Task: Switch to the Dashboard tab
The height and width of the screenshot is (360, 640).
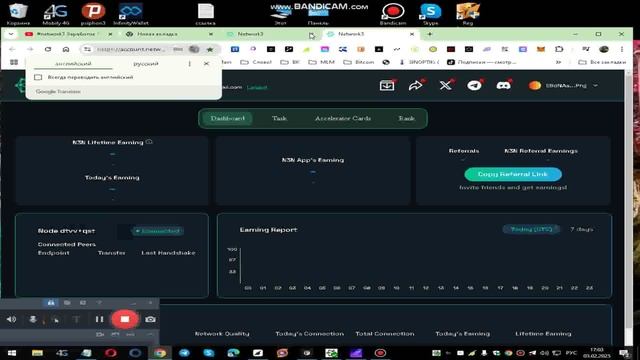Action: point(228,118)
